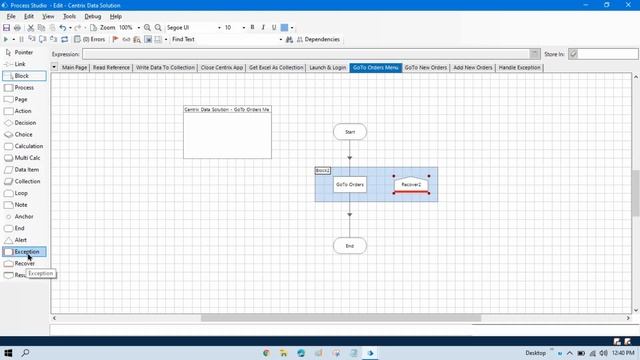This screenshot has width=640, height=360.
Task: Select the Recover2 stage on canvas
Action: click(411, 184)
